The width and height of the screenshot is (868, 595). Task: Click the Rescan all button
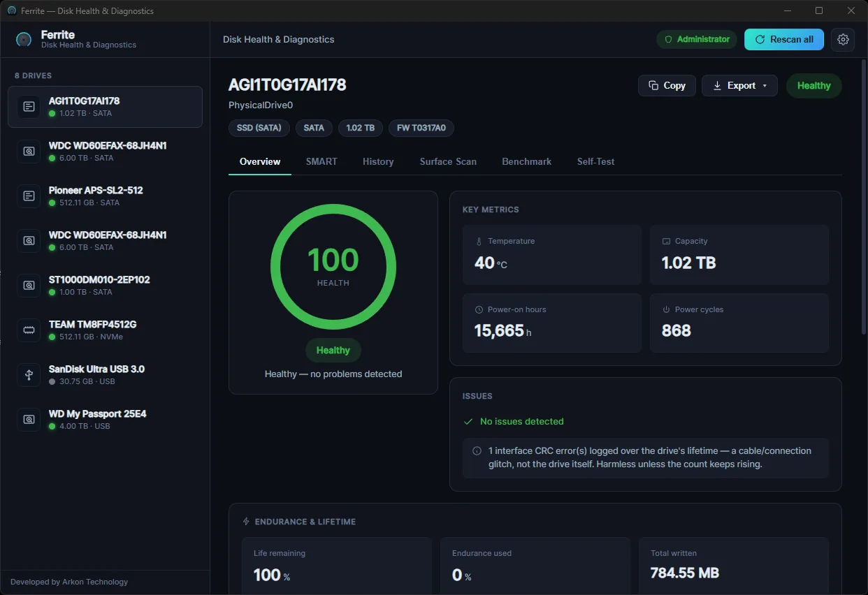(784, 40)
